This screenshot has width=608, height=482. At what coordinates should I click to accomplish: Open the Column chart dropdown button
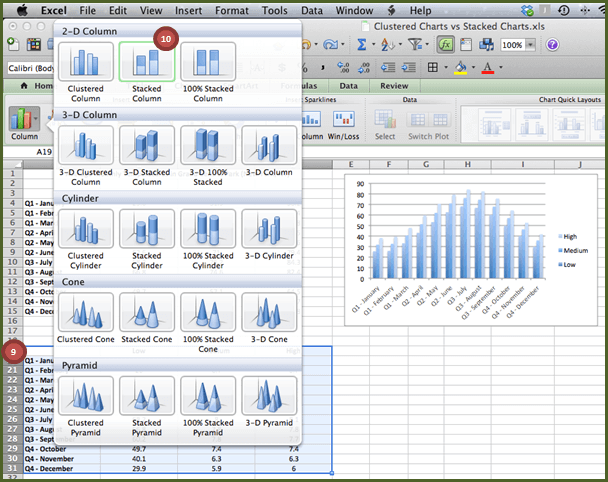(24, 118)
